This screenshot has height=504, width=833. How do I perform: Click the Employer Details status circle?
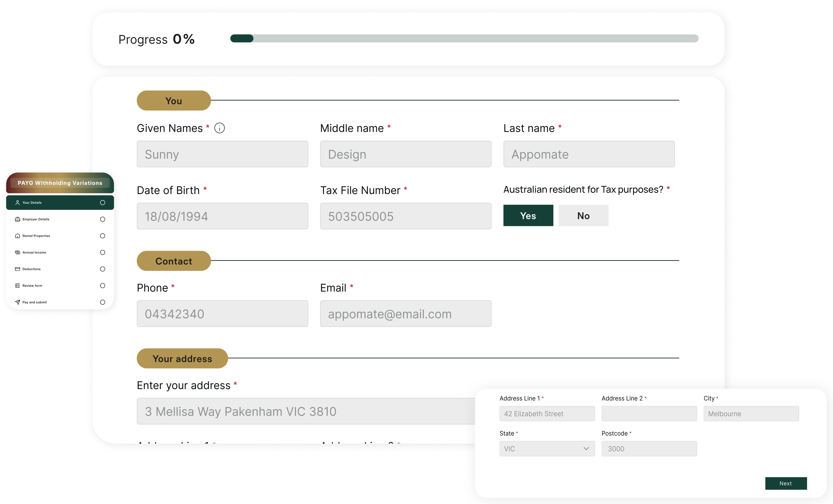[x=102, y=219]
